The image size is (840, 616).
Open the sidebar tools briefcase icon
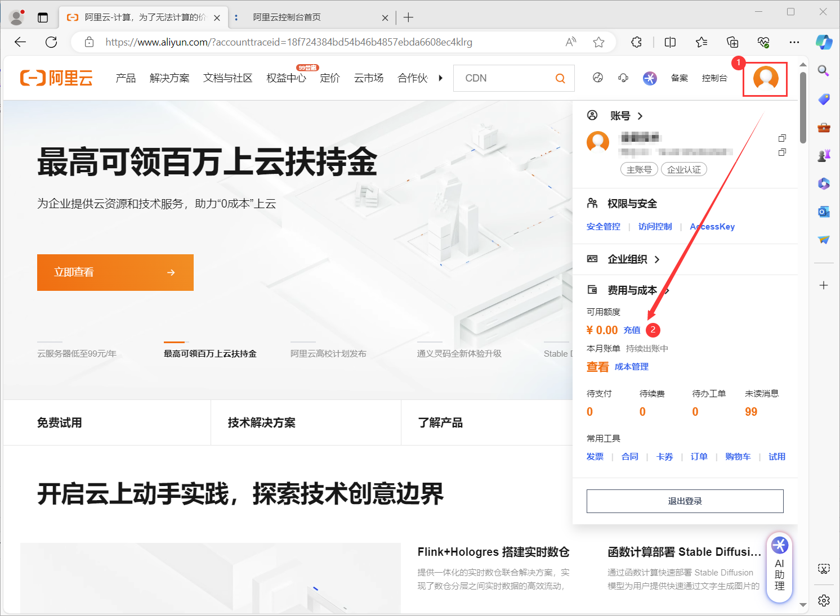point(824,127)
